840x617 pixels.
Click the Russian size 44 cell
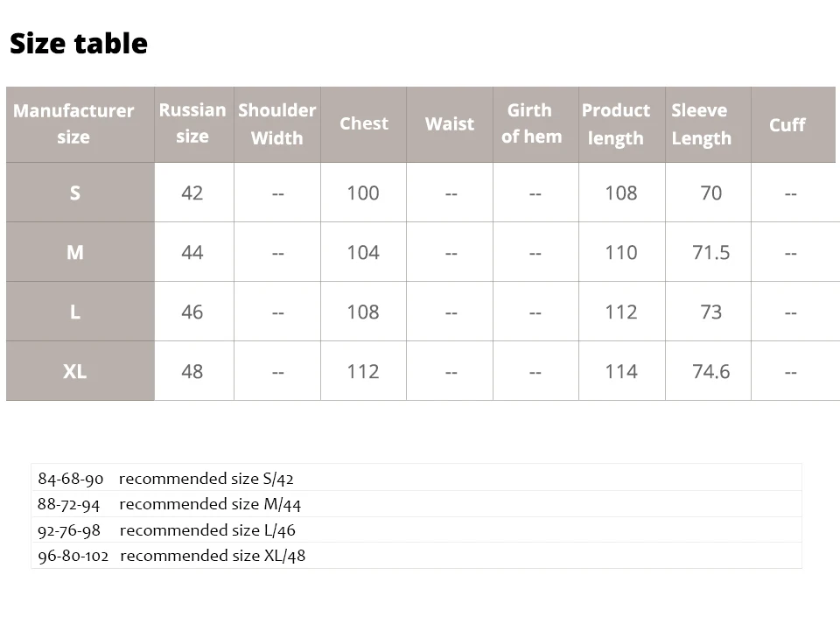tap(192, 252)
